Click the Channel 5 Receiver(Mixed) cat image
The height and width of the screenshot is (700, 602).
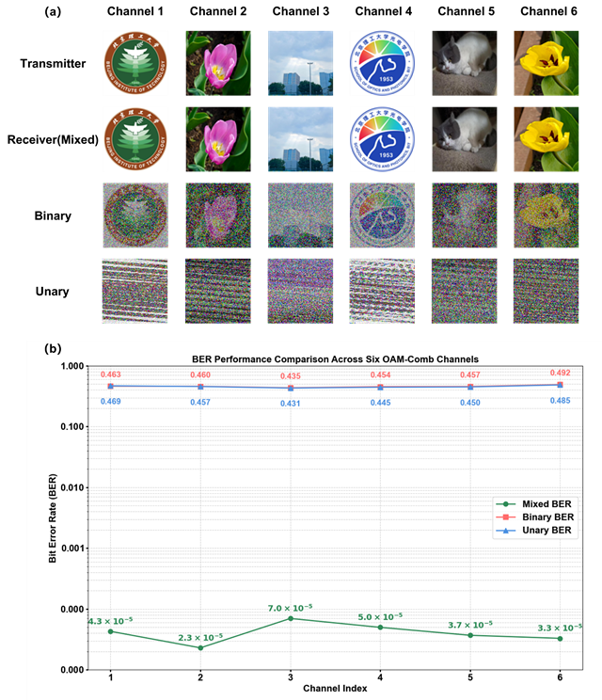coord(464,139)
